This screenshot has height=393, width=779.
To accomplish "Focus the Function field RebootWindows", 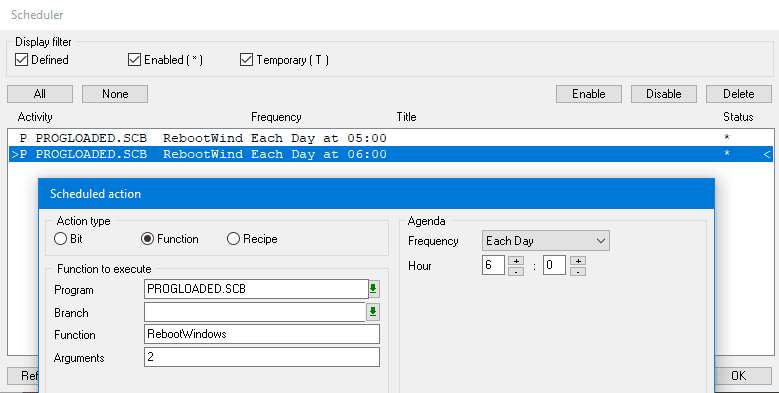I will [x=262, y=334].
